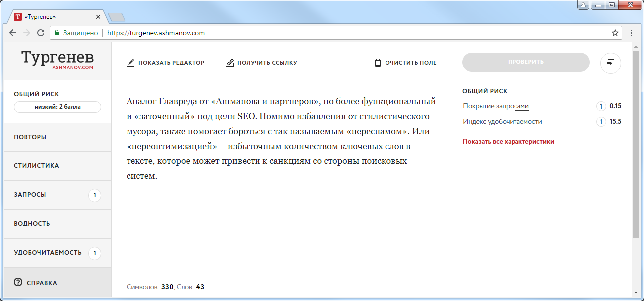Viewport: 644px width, 301px height.
Task: Click the browser back arrow
Action: tap(13, 33)
